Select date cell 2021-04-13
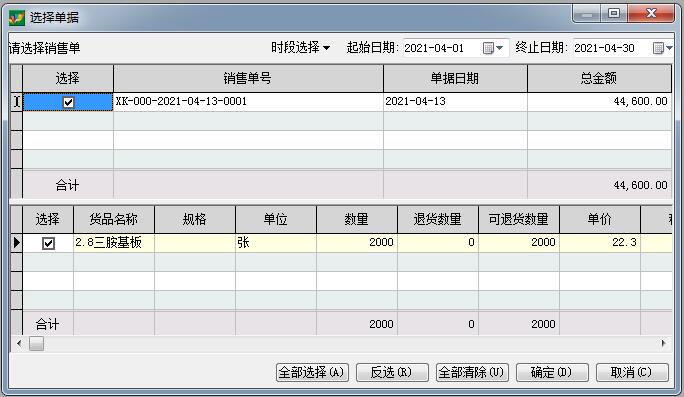 [455, 102]
